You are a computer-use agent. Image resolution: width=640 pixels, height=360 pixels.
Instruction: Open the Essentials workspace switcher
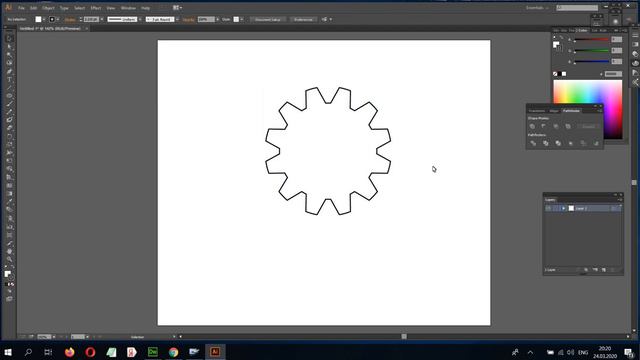pos(537,8)
